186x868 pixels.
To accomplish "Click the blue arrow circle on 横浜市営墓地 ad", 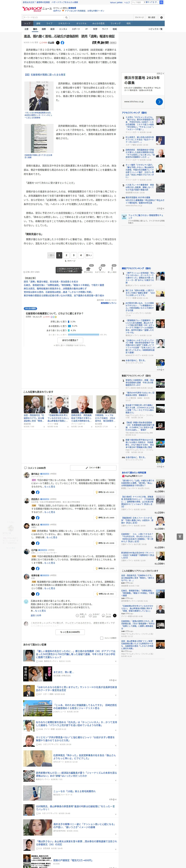I will (159, 101).
